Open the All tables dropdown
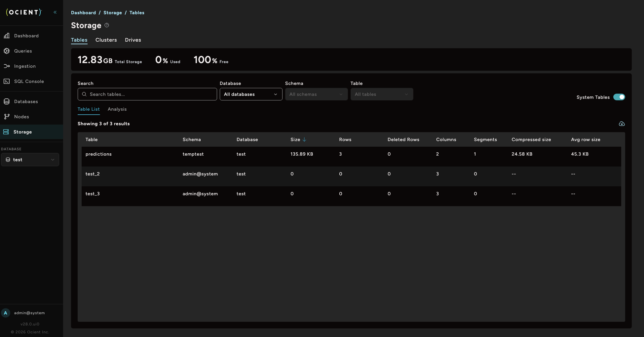The height and width of the screenshot is (337, 644). pyautogui.click(x=382, y=94)
